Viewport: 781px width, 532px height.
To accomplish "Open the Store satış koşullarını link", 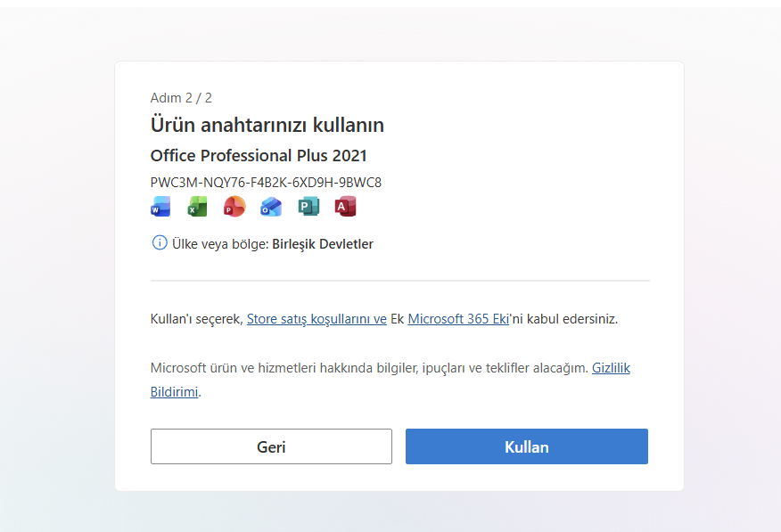I will tap(317, 319).
